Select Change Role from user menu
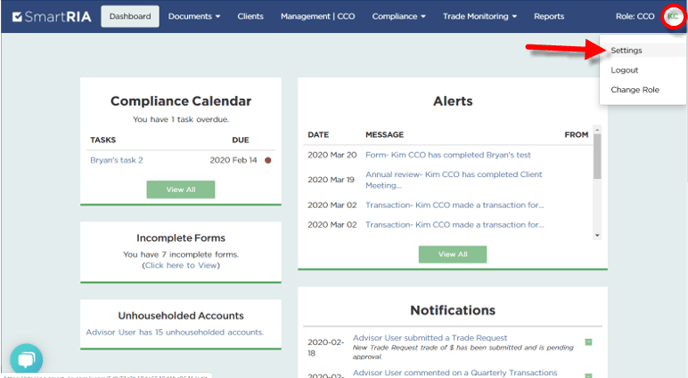Screen dimensions: 688x378 (x=634, y=90)
